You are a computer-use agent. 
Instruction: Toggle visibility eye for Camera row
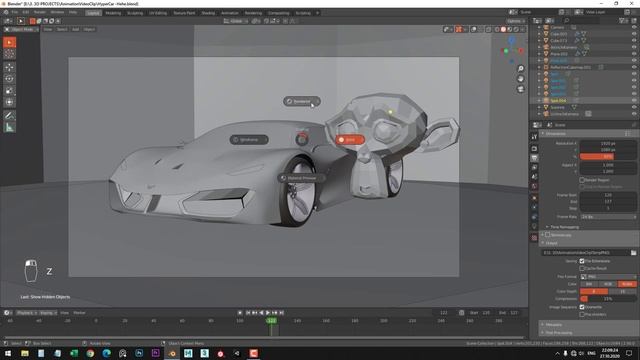click(x=634, y=27)
